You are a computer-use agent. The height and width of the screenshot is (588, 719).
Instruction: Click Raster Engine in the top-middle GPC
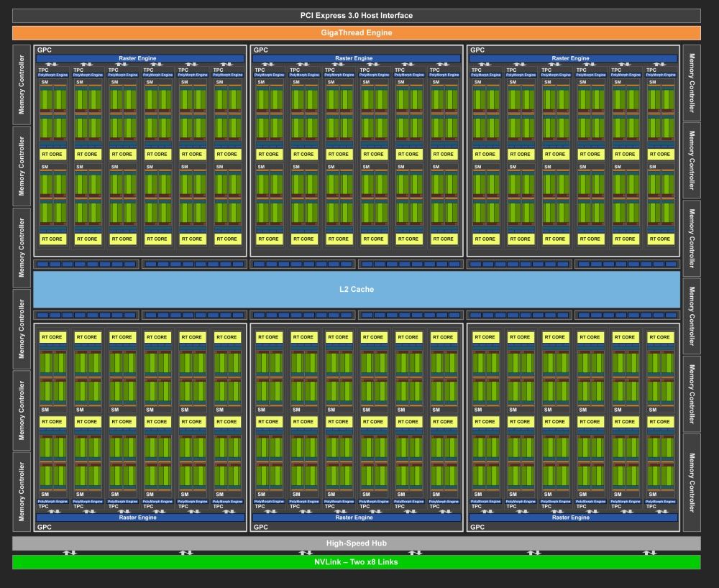(357, 58)
